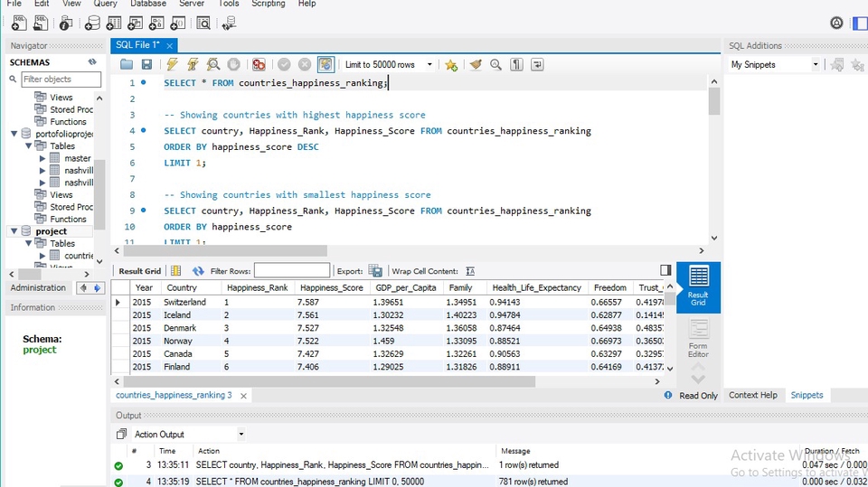Open the Administration tab
This screenshot has width=868, height=487.
pyautogui.click(x=38, y=287)
